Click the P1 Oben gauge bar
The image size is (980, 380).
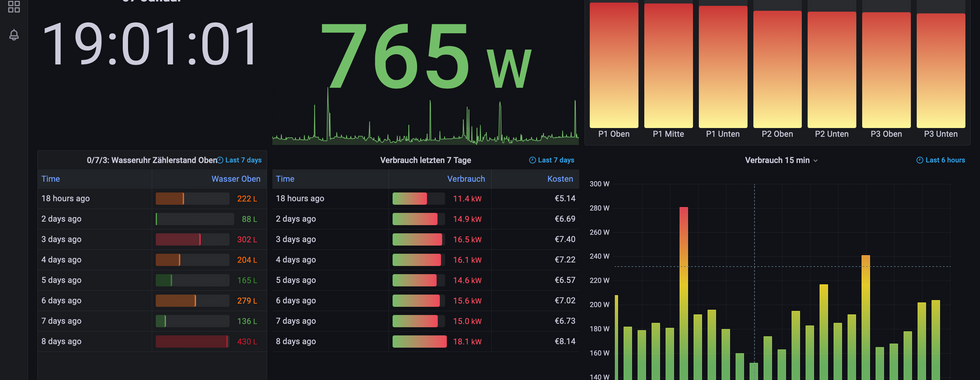click(614, 66)
